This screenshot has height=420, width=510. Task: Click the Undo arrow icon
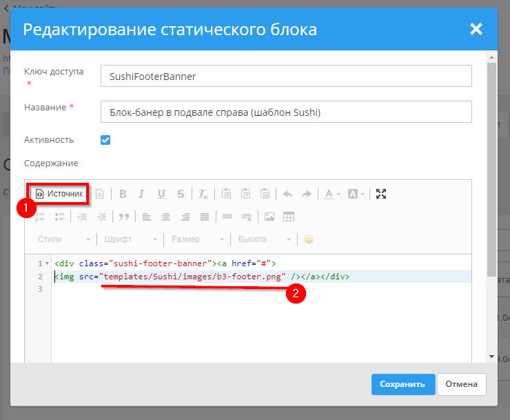287,194
